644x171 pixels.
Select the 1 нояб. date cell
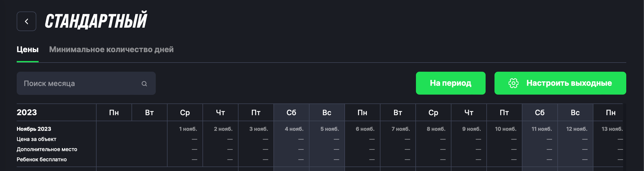click(x=188, y=129)
